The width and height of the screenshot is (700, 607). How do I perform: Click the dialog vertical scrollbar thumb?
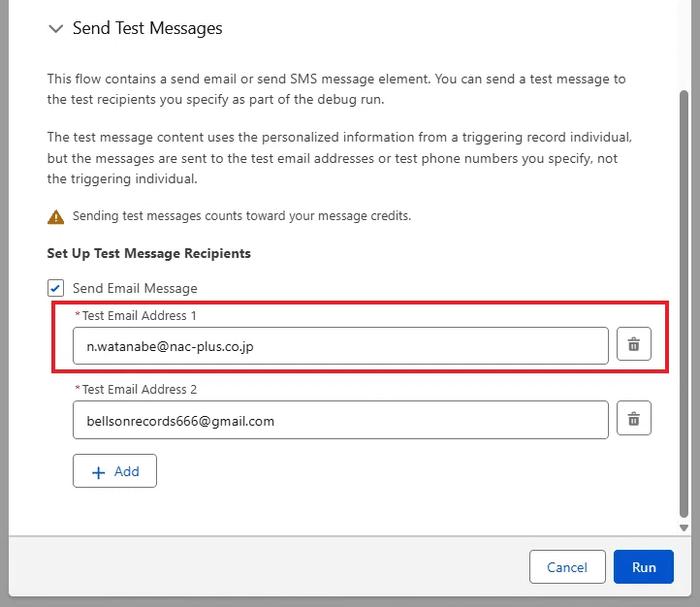pyautogui.click(x=684, y=303)
